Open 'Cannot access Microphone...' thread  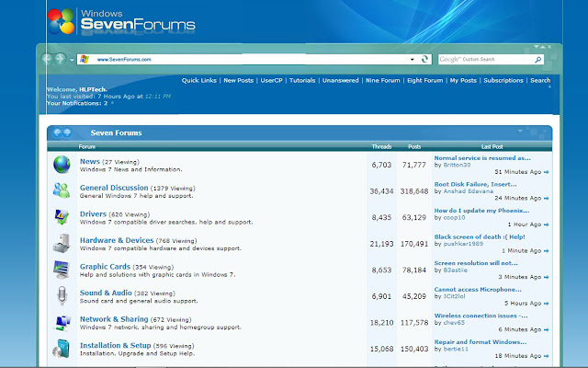(x=478, y=290)
